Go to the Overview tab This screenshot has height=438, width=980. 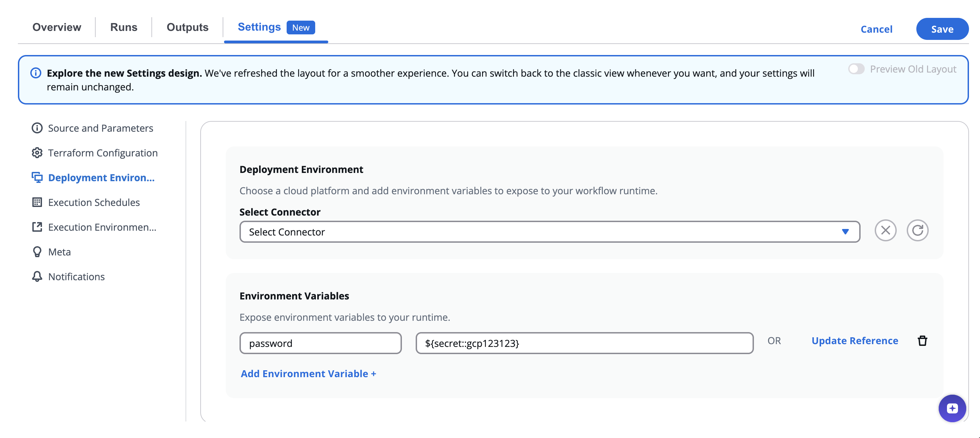pyautogui.click(x=57, y=28)
